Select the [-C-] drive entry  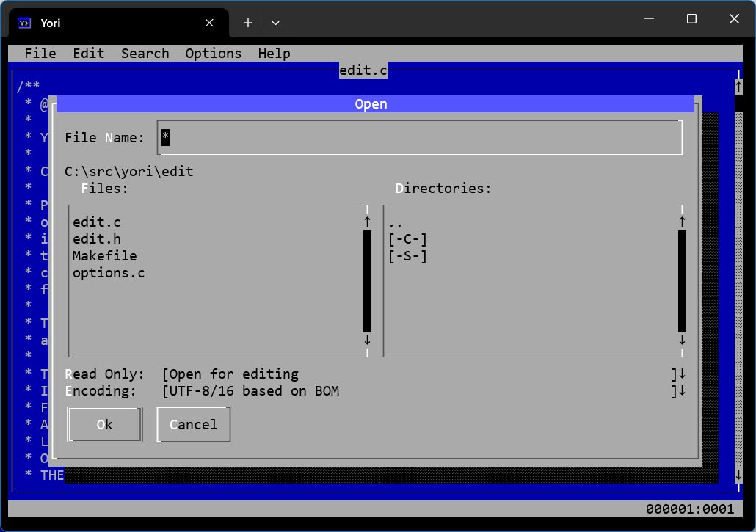407,239
